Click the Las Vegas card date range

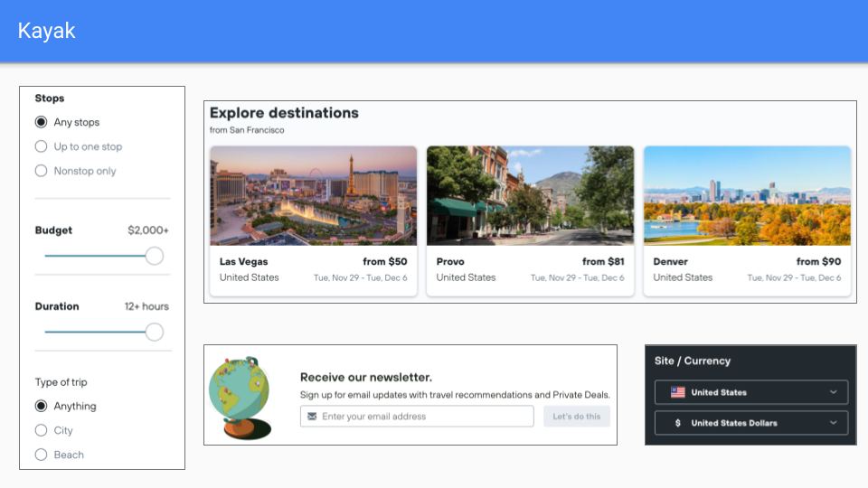[361, 277]
